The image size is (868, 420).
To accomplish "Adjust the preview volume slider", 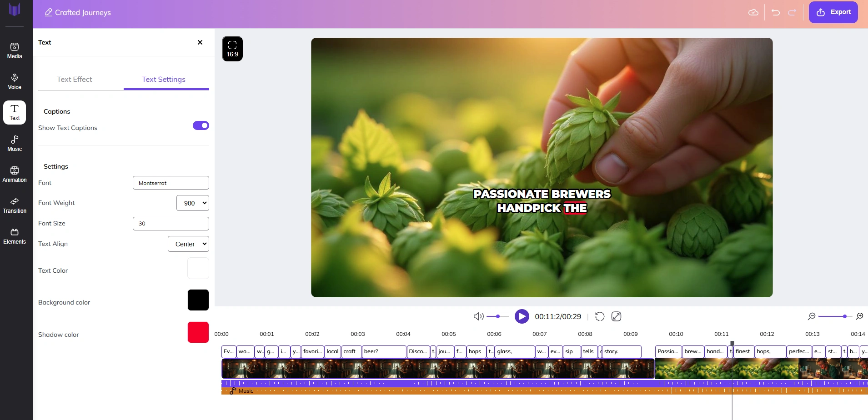I will 498,316.
